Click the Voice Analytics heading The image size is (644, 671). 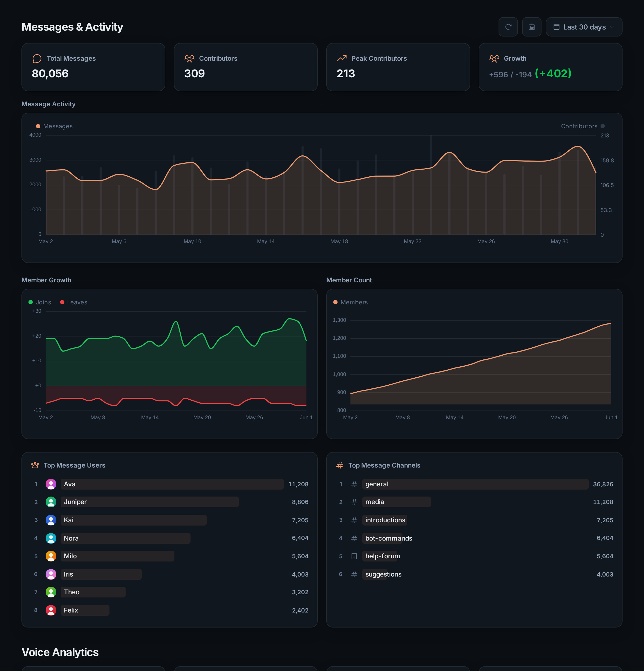60,652
